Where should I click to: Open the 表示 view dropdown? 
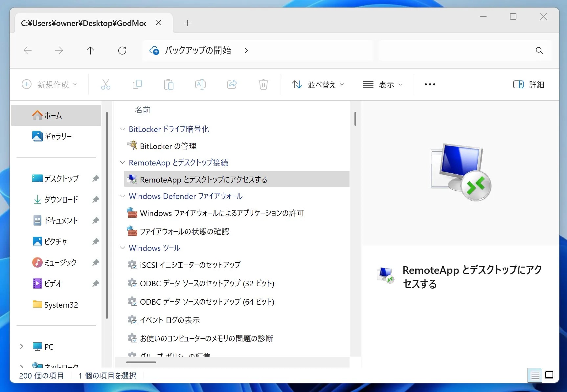point(383,85)
